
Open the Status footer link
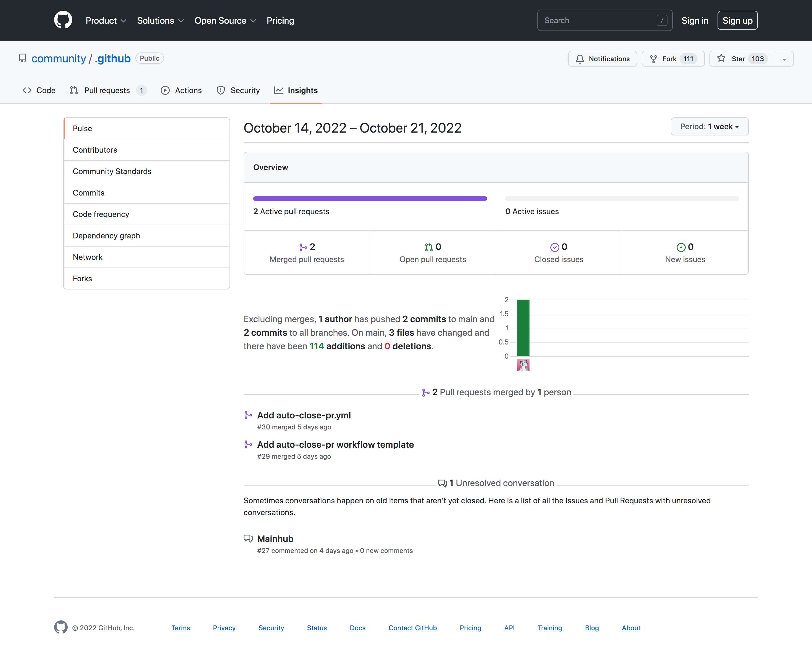317,628
